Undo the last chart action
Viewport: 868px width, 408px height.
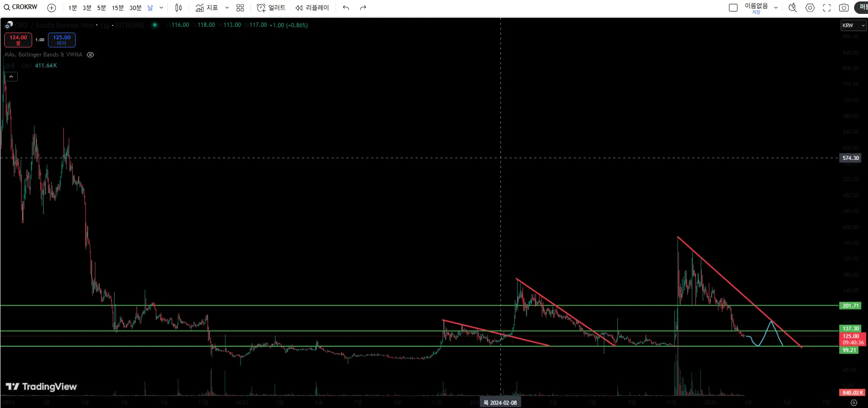346,8
